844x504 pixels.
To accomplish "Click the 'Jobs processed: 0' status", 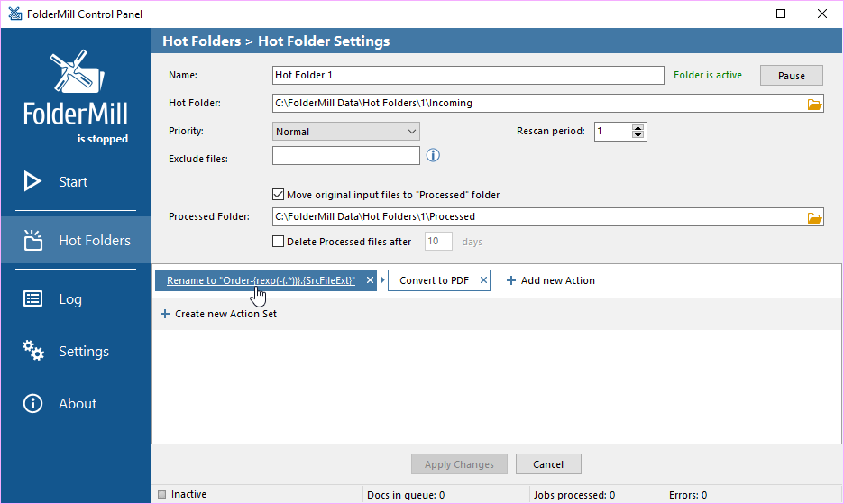I will pyautogui.click(x=574, y=495).
